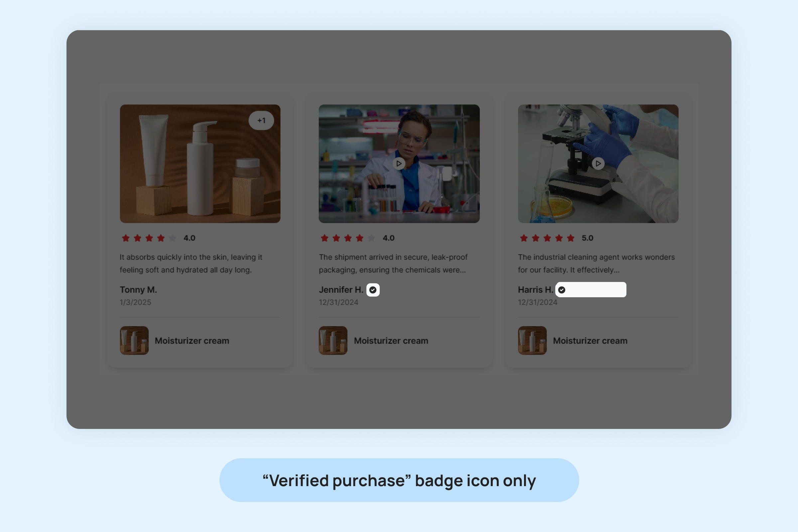Open Tonny M.'s cosmetic bottles review photo

(200, 164)
